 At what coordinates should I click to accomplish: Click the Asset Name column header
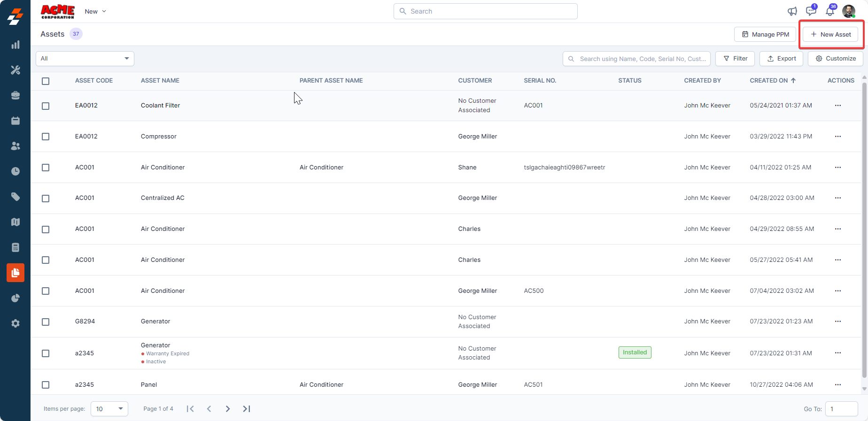tap(160, 81)
